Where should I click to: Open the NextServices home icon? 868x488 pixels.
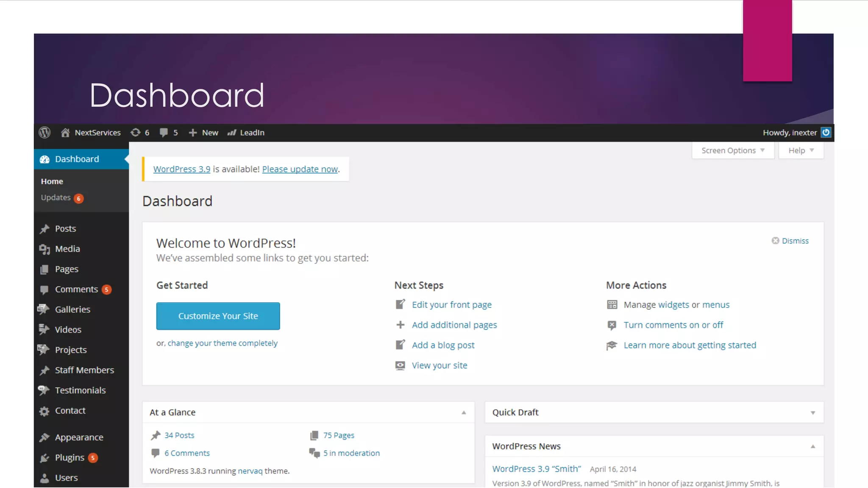click(x=65, y=133)
